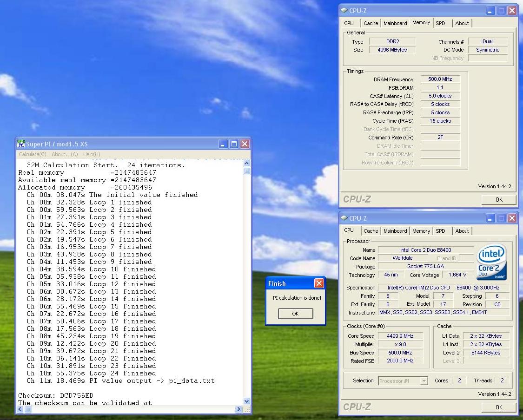Maximize the Super PI window
The height and width of the screenshot is (420, 523).
234,144
